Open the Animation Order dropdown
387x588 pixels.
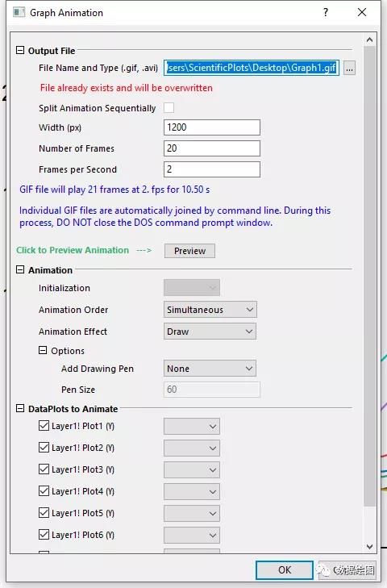(210, 310)
